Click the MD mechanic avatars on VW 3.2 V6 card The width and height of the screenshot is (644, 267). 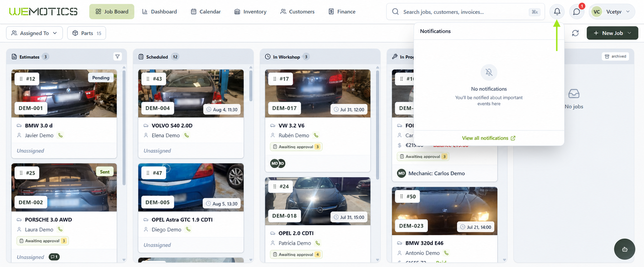(278, 163)
